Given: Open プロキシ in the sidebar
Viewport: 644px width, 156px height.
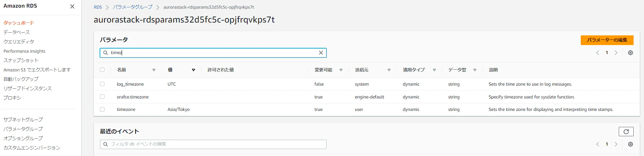Looking at the screenshot, I should click(x=12, y=98).
